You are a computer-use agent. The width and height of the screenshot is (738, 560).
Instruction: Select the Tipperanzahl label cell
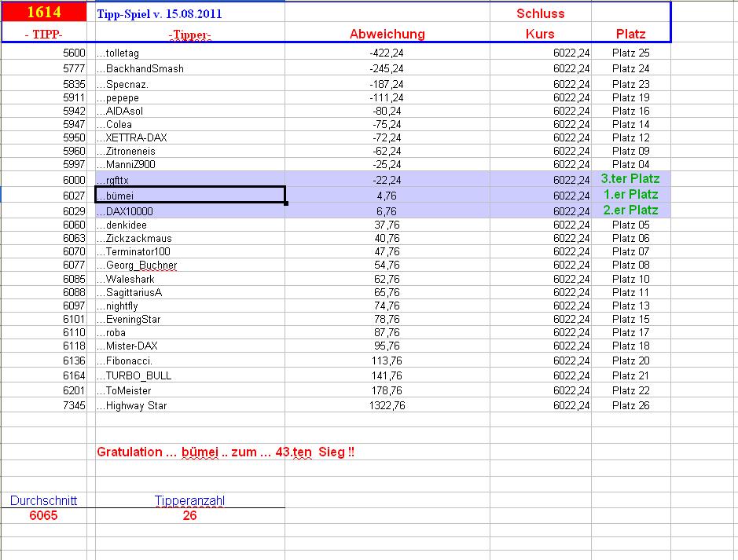point(189,500)
